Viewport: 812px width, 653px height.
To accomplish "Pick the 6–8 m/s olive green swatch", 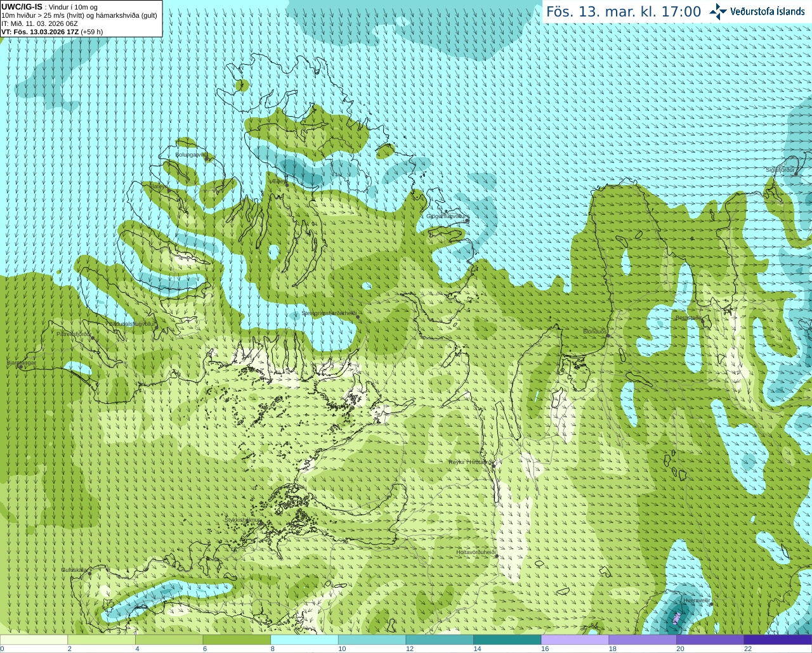I will pos(237,640).
